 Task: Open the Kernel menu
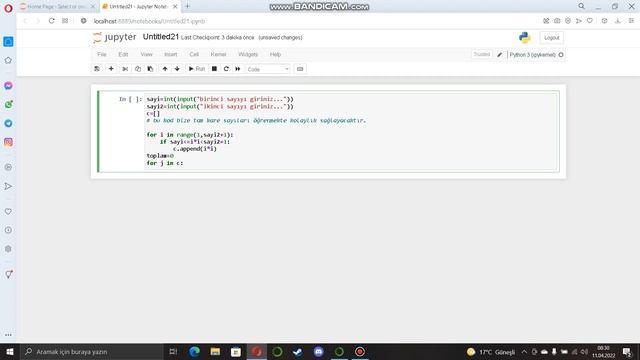point(218,54)
